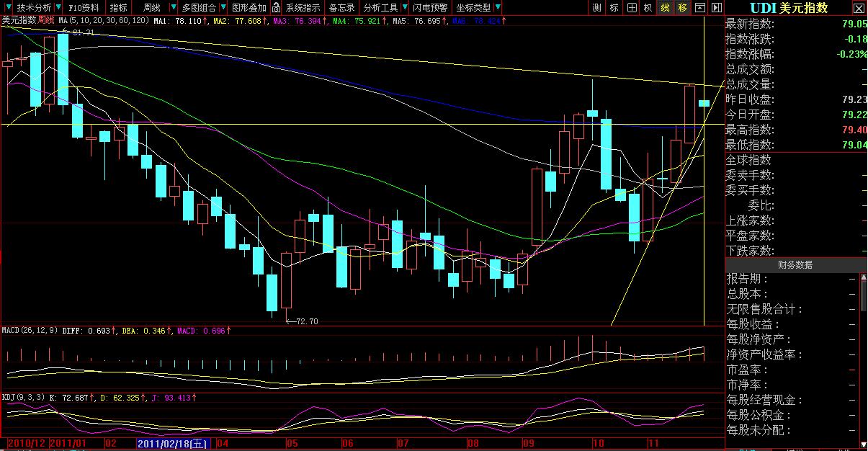The width and height of the screenshot is (868, 451).
Task: Click the financial panel scrollbar up arrow
Action: (x=863, y=278)
